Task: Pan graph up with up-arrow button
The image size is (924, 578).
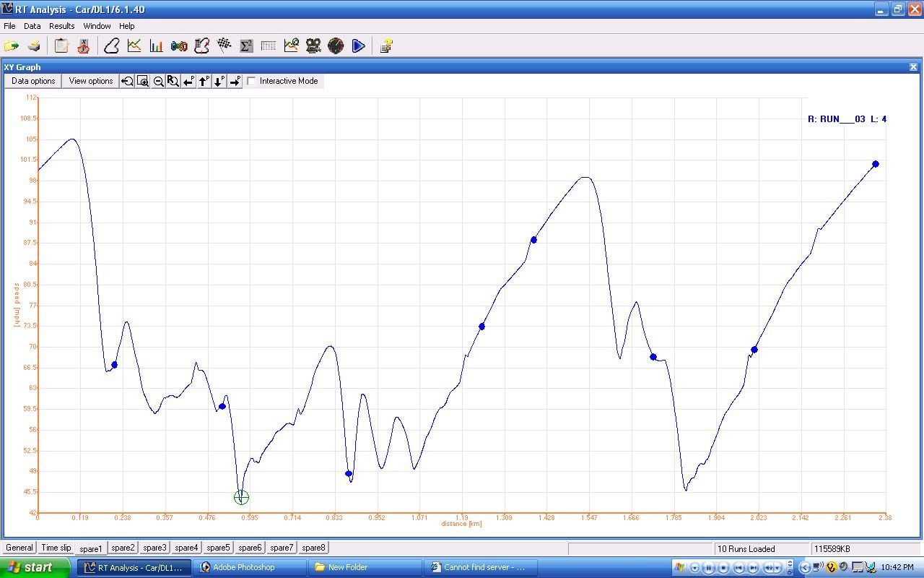Action: pyautogui.click(x=204, y=82)
